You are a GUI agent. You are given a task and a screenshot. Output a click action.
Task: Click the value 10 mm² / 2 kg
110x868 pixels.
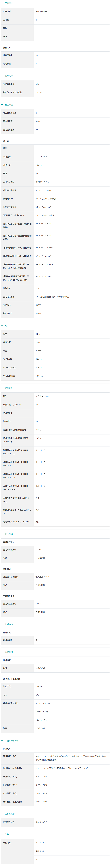(42, 720)
